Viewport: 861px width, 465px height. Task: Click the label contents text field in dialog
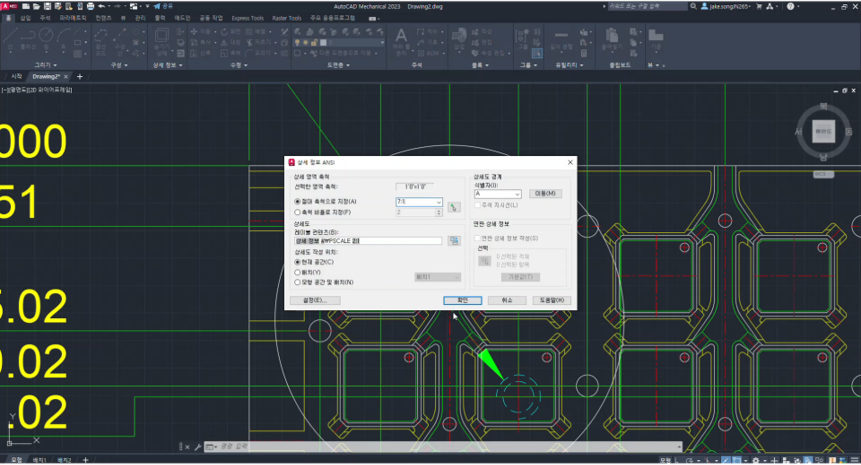368,240
